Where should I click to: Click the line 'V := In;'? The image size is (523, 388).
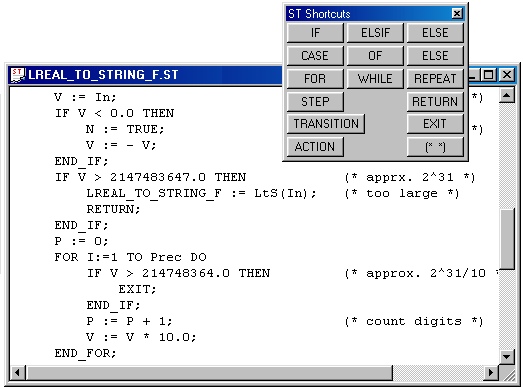[85, 97]
